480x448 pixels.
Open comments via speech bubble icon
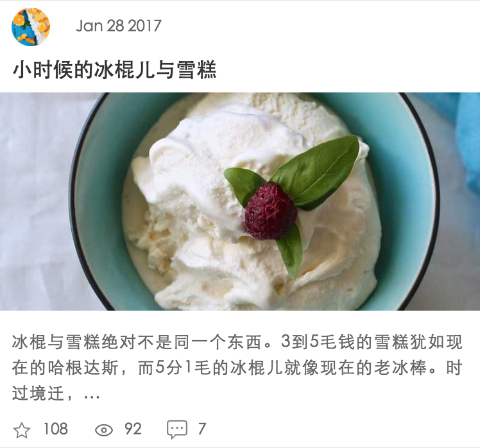tap(177, 429)
